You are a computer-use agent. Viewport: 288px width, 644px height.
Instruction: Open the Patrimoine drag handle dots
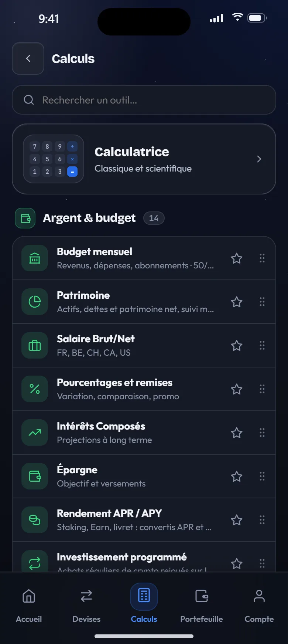(x=262, y=302)
